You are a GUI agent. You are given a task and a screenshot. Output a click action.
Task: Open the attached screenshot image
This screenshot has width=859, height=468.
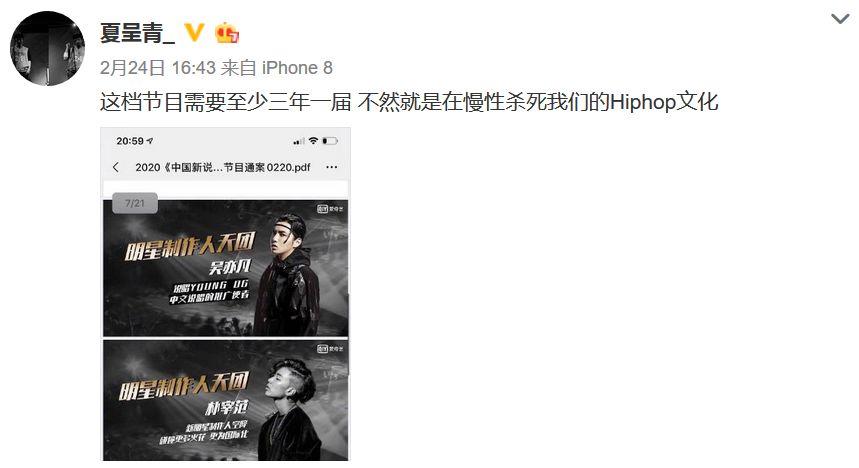[x=225, y=294]
